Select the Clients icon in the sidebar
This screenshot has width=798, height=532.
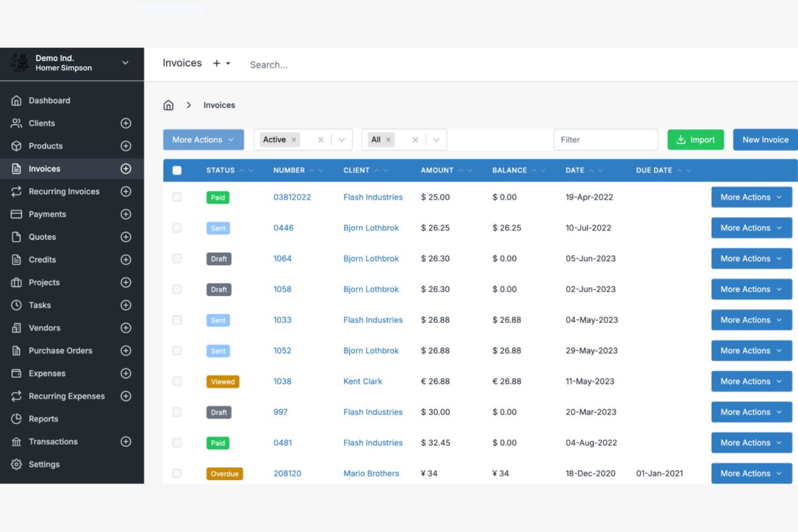point(16,123)
